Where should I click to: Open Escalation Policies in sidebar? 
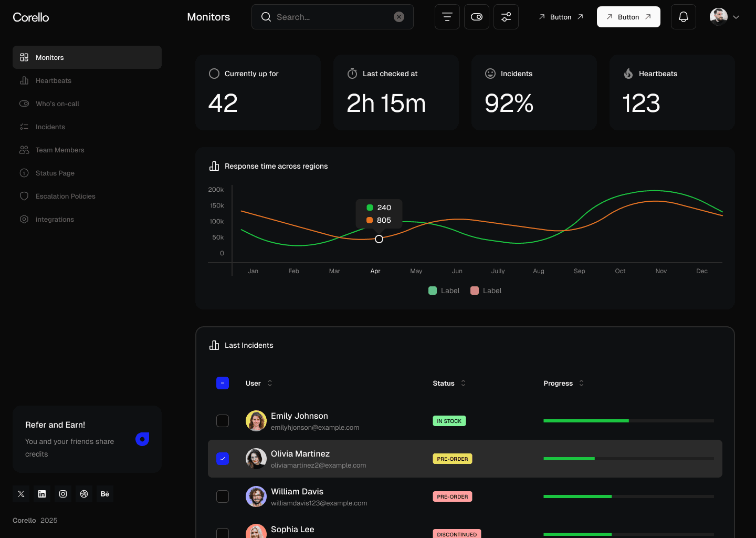click(x=87, y=196)
